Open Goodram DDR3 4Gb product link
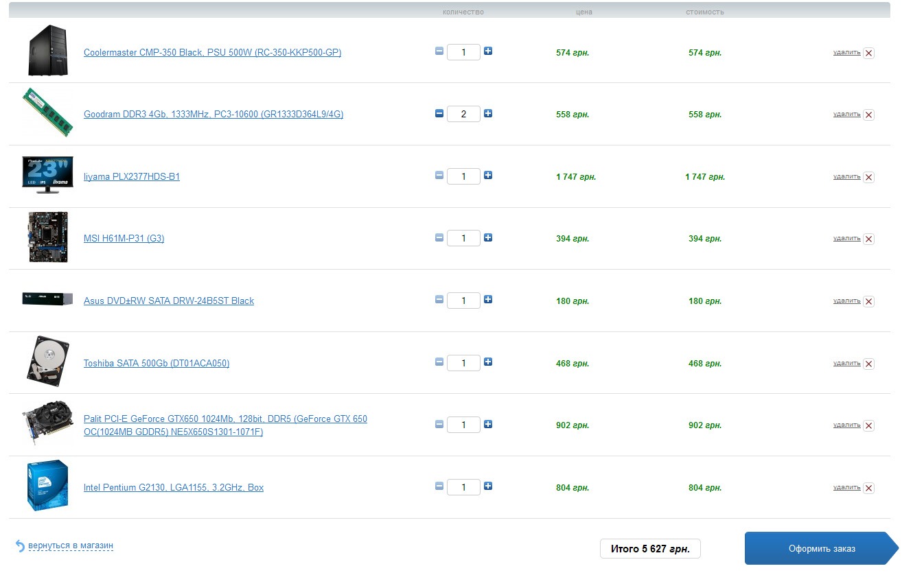This screenshot has height=575, width=924. (x=213, y=115)
